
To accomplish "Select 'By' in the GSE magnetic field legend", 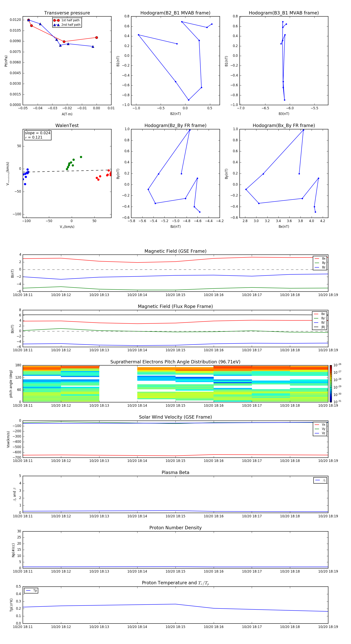I will (320, 263).
